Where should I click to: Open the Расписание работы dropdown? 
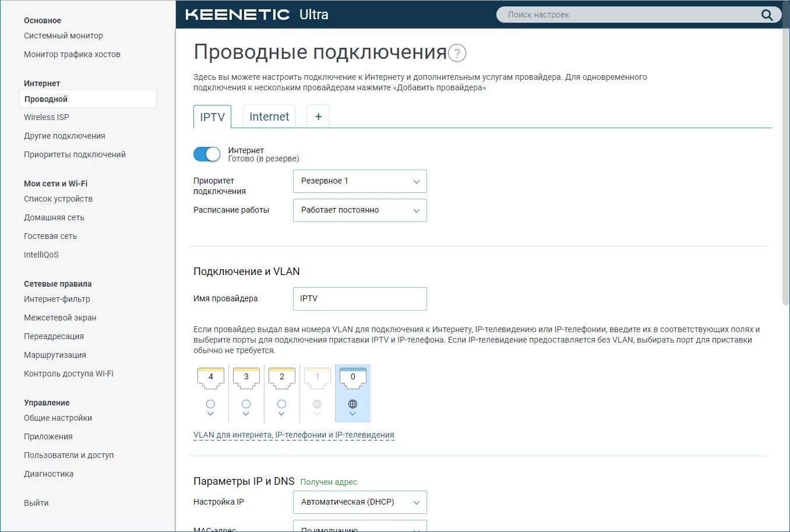point(360,210)
